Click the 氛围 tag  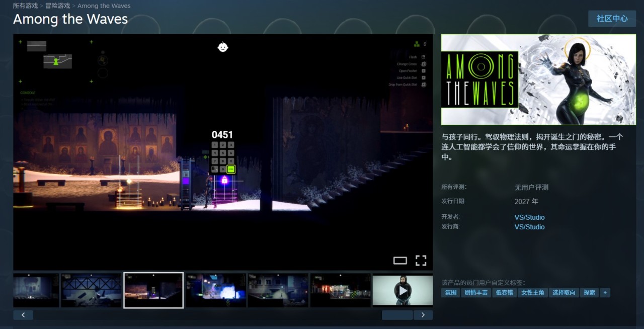pos(450,292)
